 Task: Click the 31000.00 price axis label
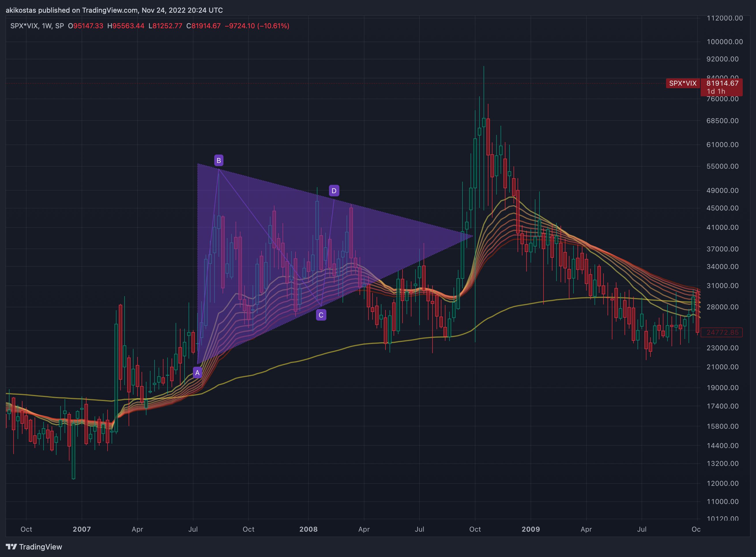(722, 286)
